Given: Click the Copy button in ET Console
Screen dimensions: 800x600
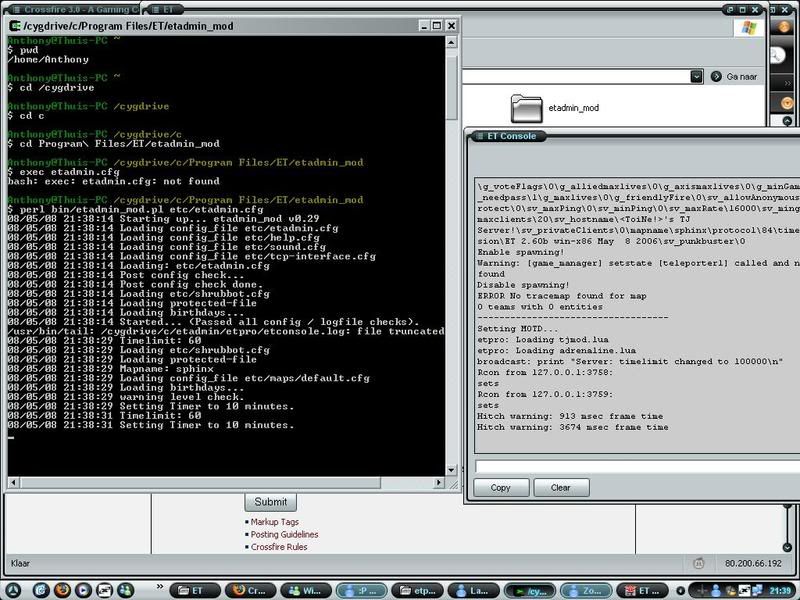Looking at the screenshot, I should [x=501, y=488].
